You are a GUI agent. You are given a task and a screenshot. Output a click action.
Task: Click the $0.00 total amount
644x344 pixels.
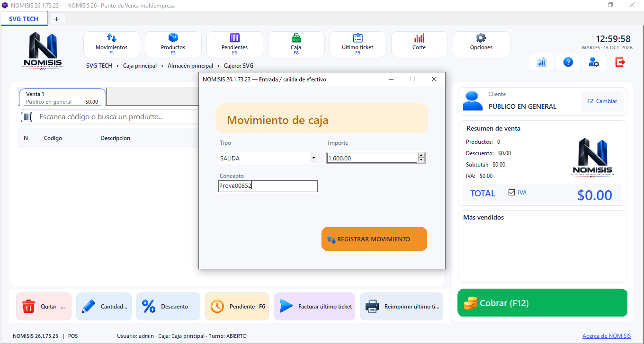pyautogui.click(x=595, y=195)
